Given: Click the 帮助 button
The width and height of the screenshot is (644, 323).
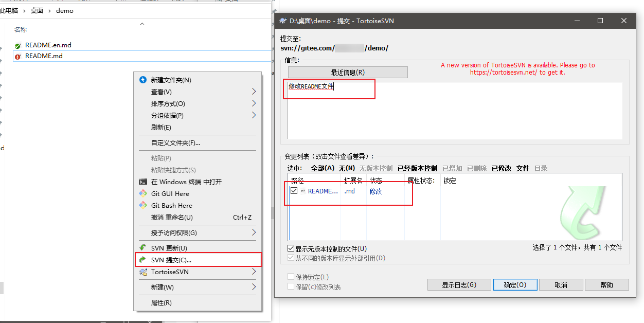Looking at the screenshot, I should [606, 285].
